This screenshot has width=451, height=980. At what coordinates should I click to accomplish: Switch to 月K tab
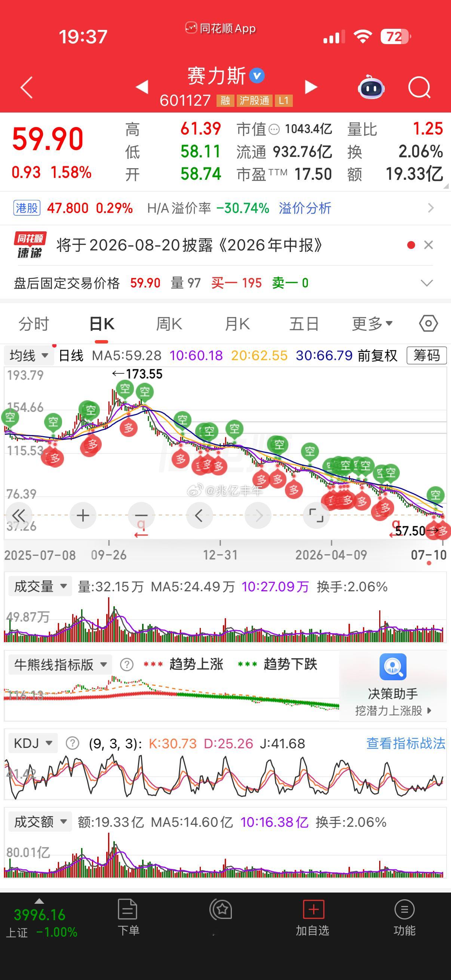tap(237, 324)
